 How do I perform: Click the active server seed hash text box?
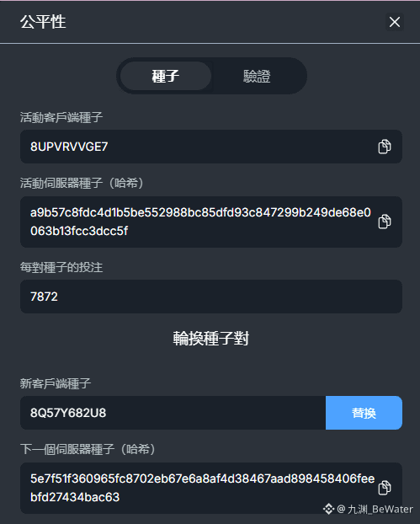click(x=211, y=222)
